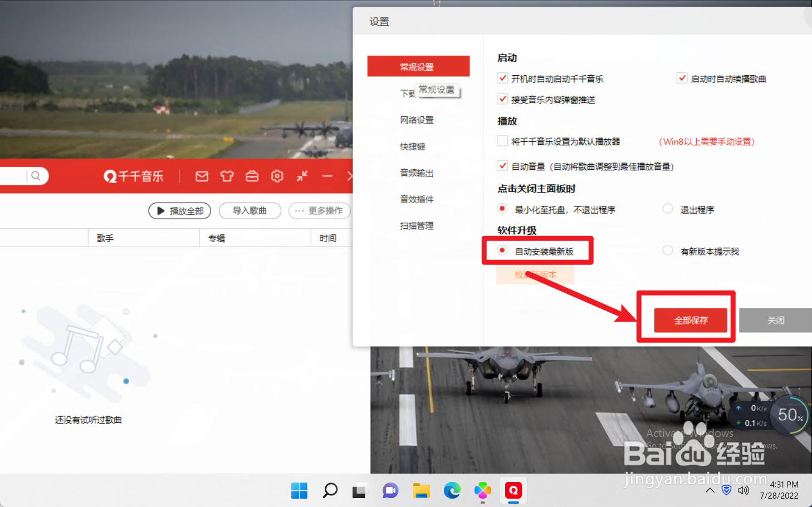Enable 将千千音乐设置为默认播放器 checkbox
Viewport: 812px width, 507px height.
pos(502,141)
